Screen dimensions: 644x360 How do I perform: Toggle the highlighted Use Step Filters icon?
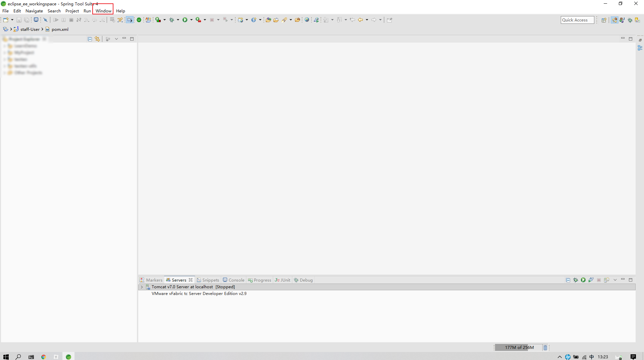pos(130,20)
